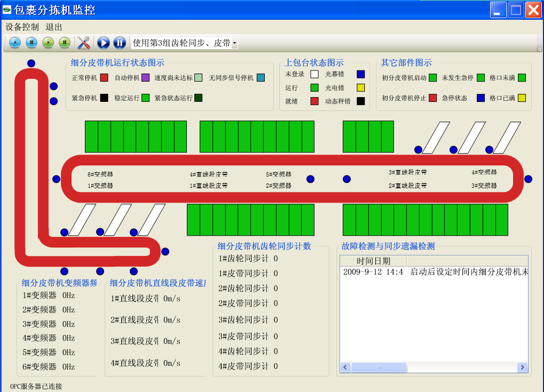
Task: Open the 设备控制 menu
Action: [22, 27]
